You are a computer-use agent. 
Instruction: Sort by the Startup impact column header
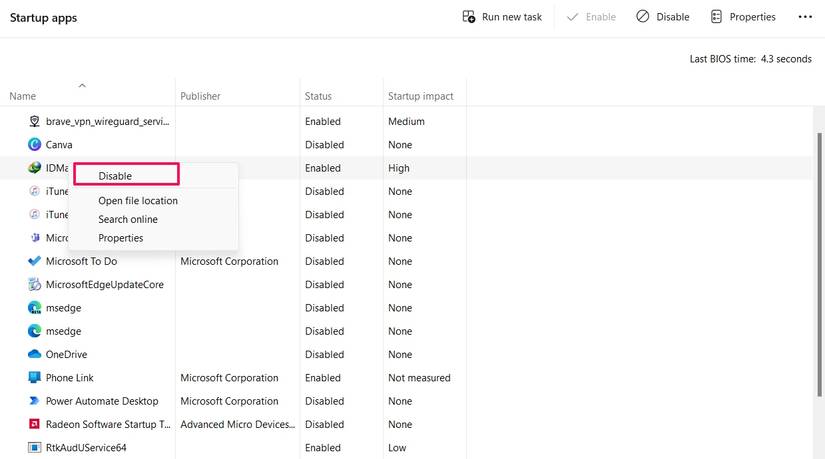pos(420,96)
